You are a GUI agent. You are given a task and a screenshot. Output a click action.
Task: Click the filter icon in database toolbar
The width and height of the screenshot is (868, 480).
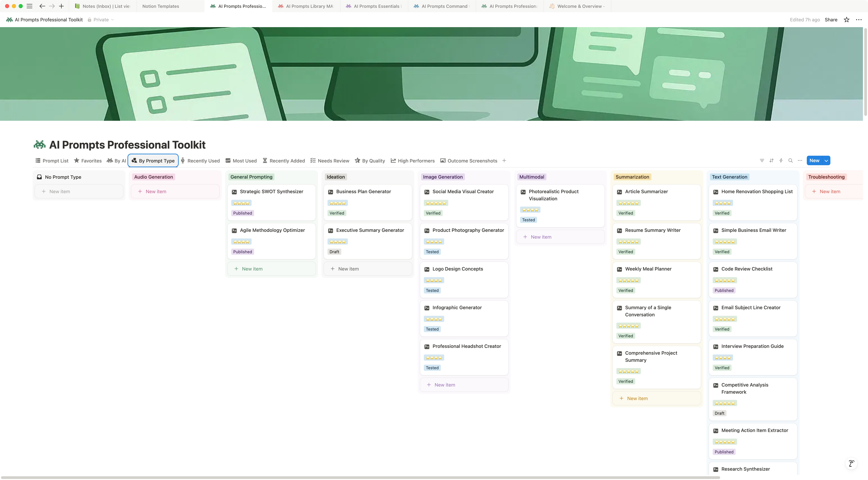point(762,160)
